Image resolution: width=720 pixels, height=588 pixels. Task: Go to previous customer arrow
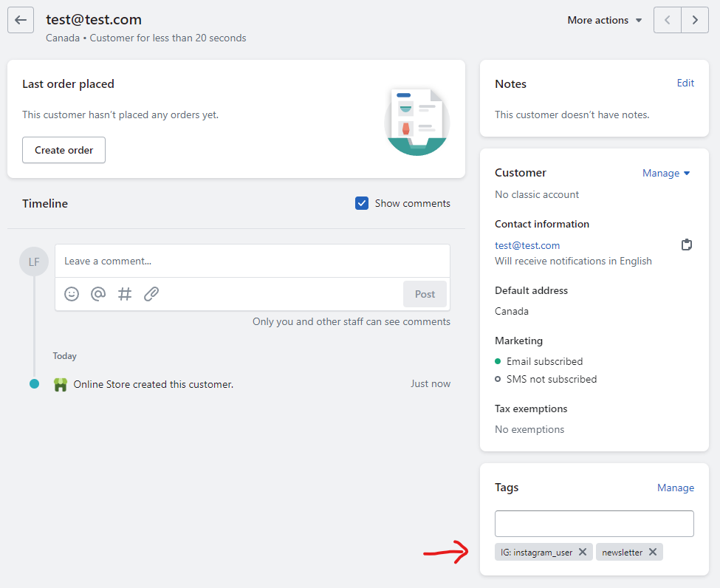click(x=668, y=20)
